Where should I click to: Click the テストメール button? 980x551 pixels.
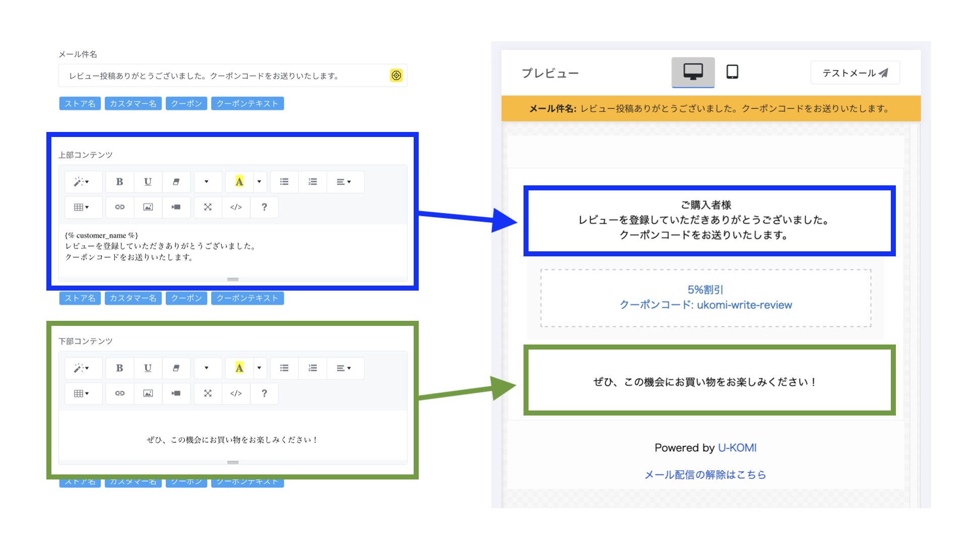tap(855, 73)
